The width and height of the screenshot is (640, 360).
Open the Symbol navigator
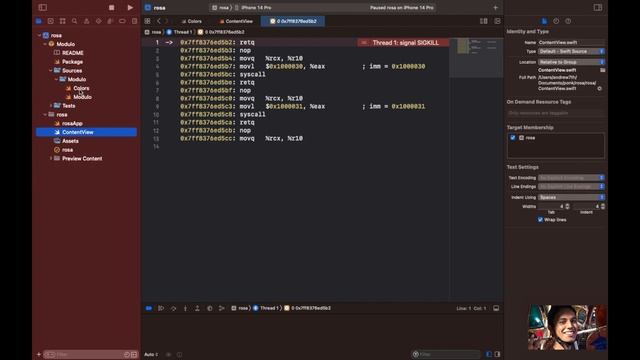[62, 21]
